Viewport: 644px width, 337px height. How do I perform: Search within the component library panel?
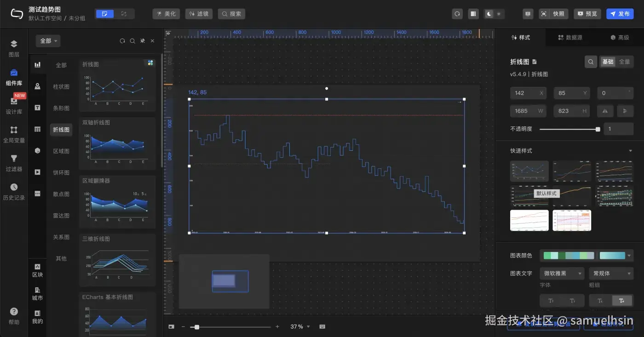[132, 41]
